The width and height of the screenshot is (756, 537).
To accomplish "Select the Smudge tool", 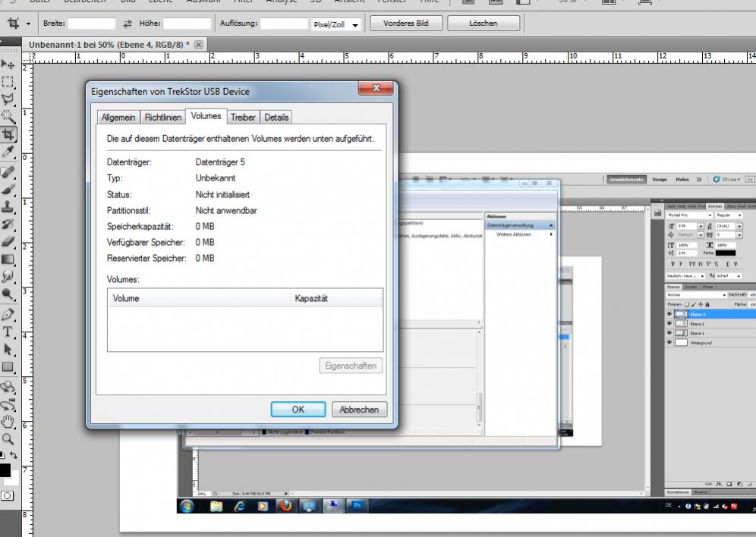I will click(x=8, y=276).
